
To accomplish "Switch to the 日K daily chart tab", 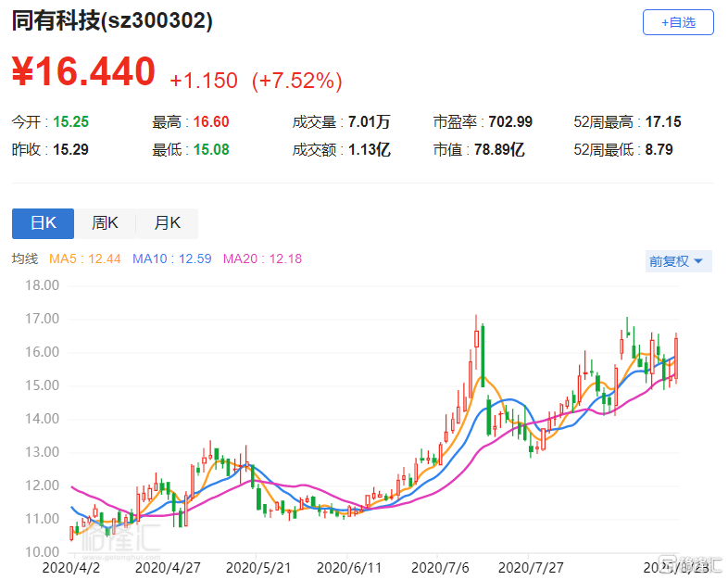I will [x=43, y=223].
